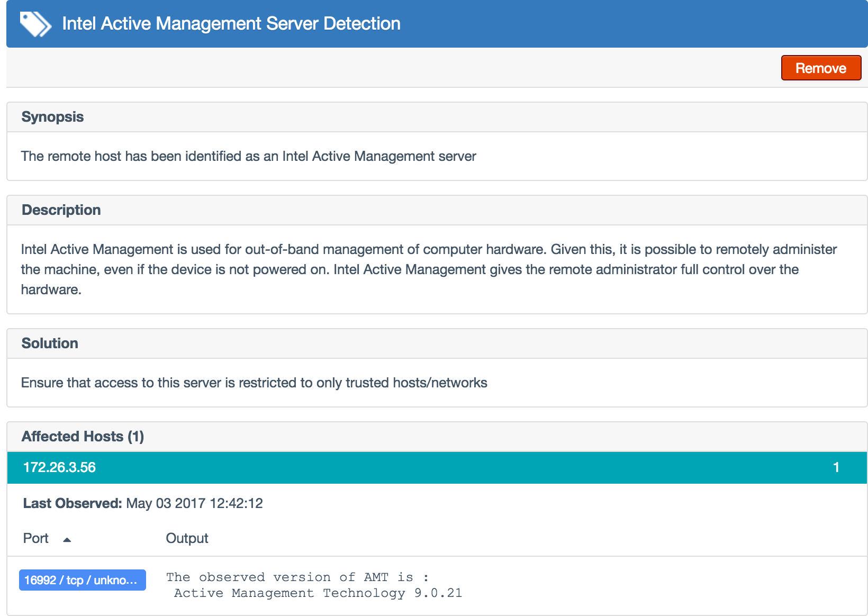Toggle the Port column sort arrow

pos(67,540)
